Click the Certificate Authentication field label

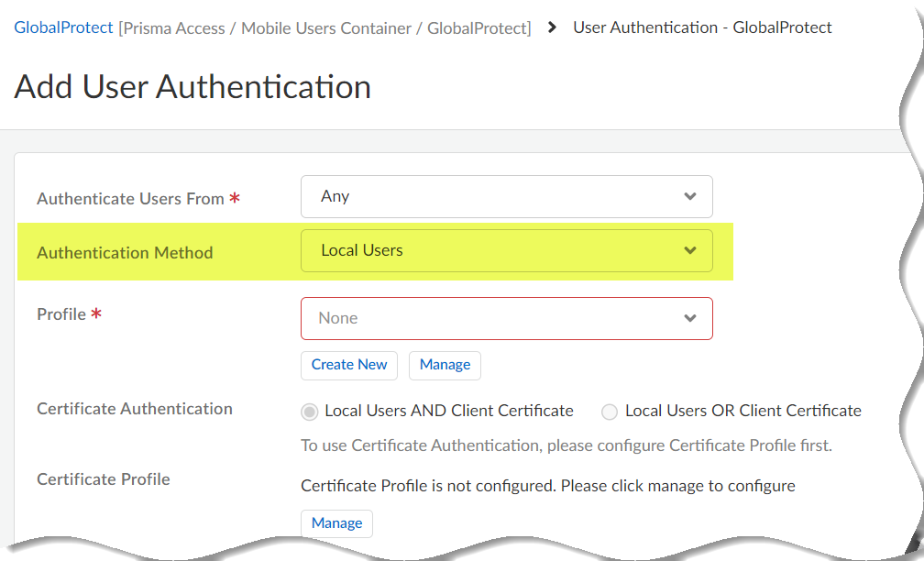(x=135, y=409)
